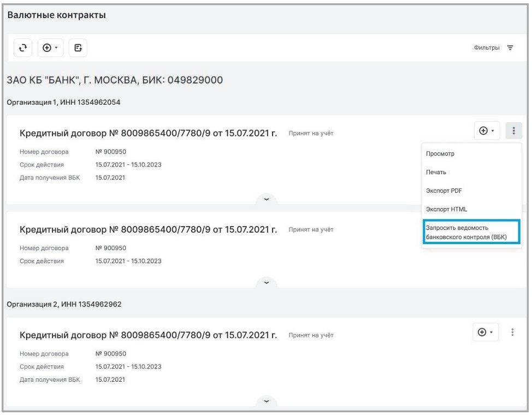Select Просмотр from the context menu
The image size is (532, 415).
click(x=440, y=154)
